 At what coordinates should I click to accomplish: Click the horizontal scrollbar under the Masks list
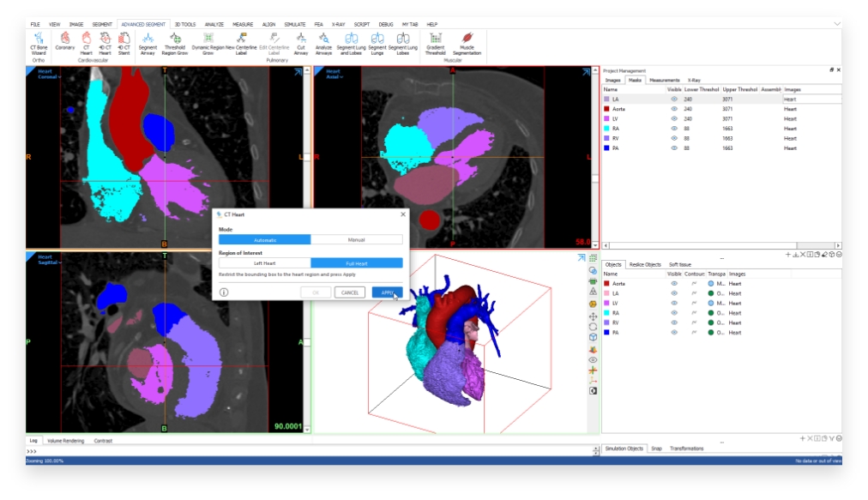tap(722, 245)
